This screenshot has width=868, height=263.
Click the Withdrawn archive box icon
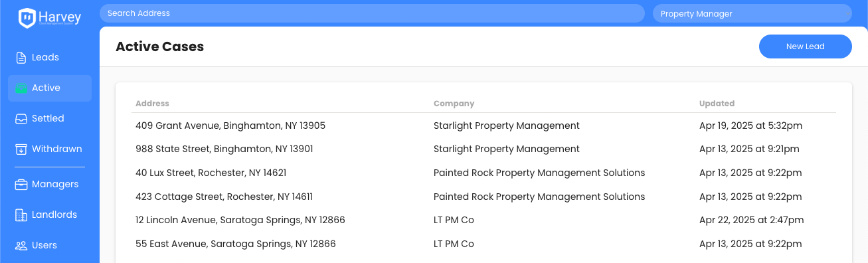click(21, 149)
